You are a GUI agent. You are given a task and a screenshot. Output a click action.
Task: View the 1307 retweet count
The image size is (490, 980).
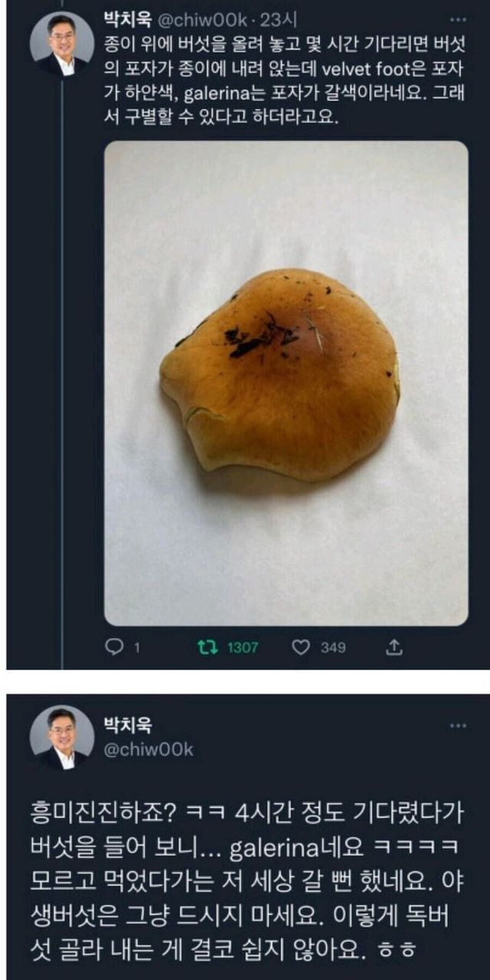(x=242, y=648)
